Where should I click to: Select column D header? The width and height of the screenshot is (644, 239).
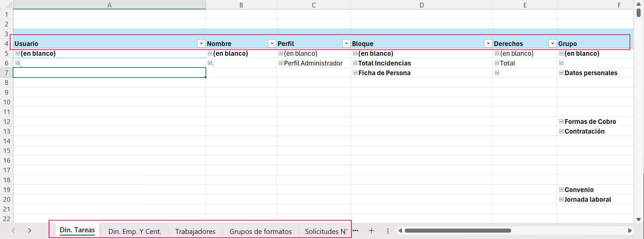coord(422,5)
